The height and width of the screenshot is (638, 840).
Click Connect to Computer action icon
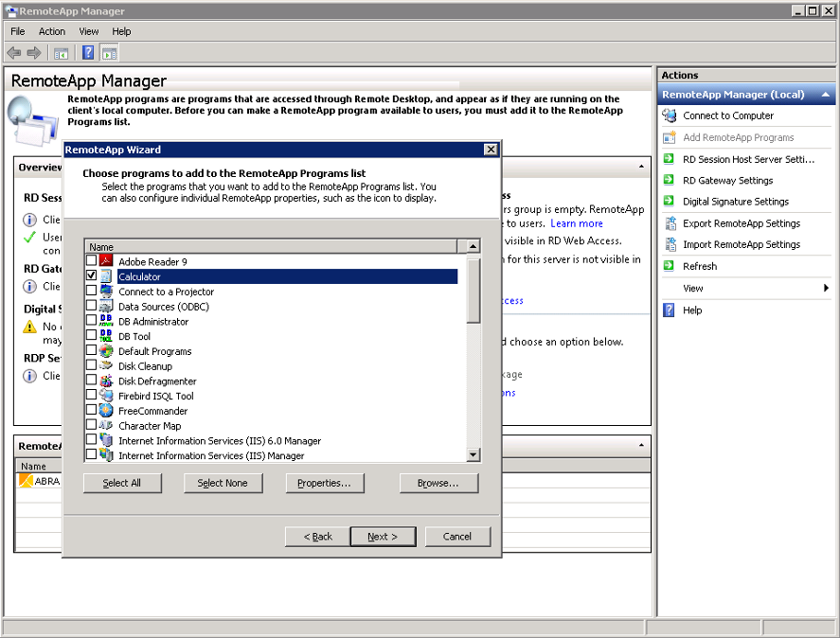(670, 115)
